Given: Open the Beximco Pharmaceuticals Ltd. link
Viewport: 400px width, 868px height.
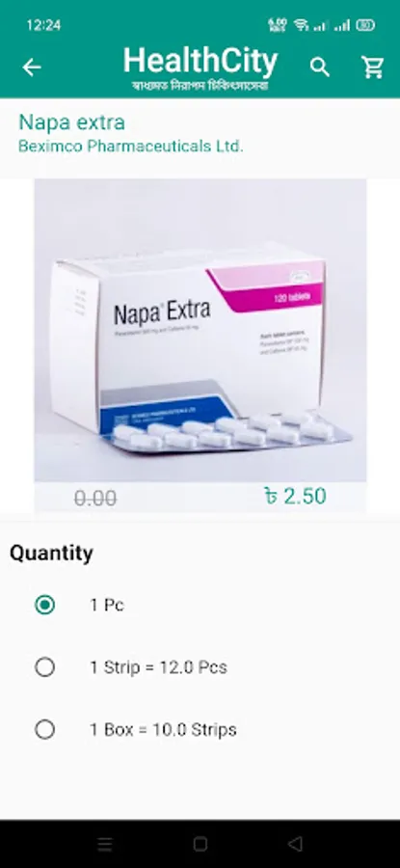Looking at the screenshot, I should point(131,147).
